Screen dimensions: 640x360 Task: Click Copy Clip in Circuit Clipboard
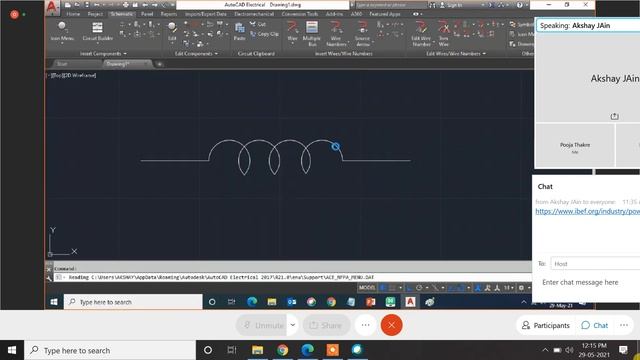pyautogui.click(x=264, y=34)
